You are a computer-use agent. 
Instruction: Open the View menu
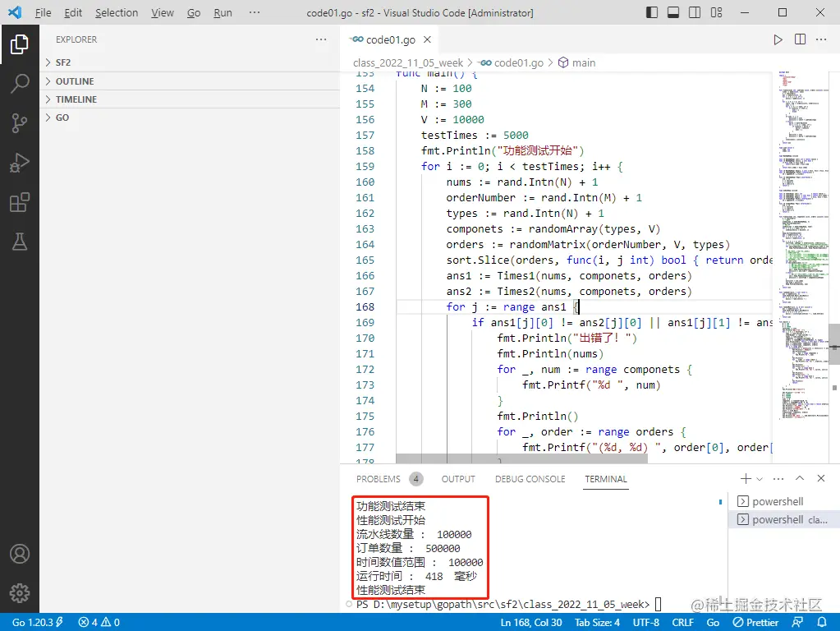pyautogui.click(x=163, y=12)
